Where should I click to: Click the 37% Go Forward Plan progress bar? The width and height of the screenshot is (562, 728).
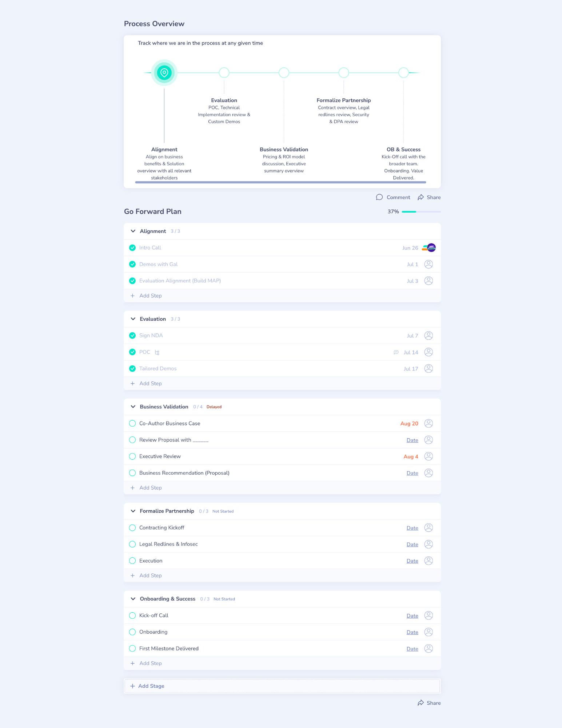pos(421,211)
